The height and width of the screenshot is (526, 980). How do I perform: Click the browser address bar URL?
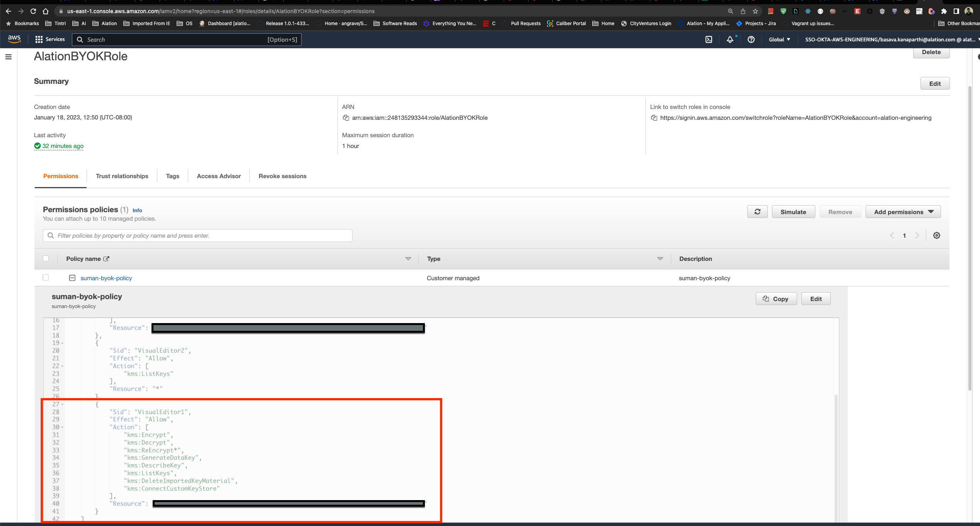pyautogui.click(x=221, y=11)
